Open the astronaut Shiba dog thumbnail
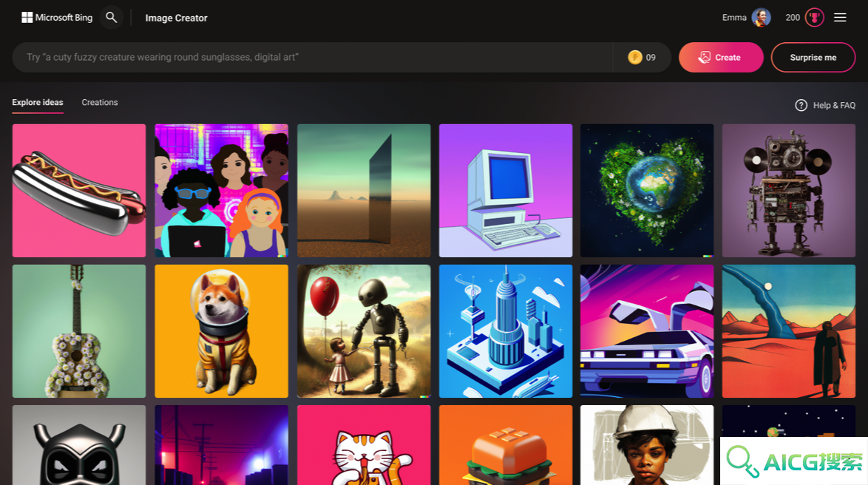Viewport: 868px width, 485px height. point(221,331)
